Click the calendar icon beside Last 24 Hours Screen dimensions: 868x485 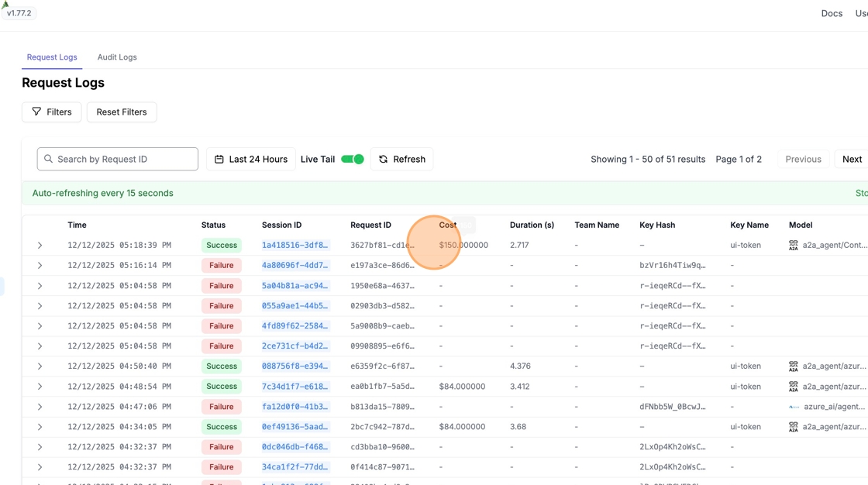click(x=219, y=159)
